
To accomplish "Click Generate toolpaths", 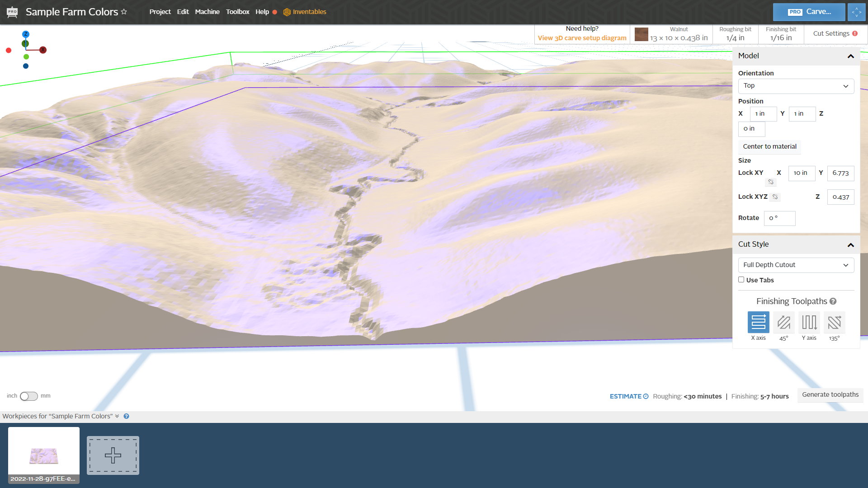I will (830, 394).
